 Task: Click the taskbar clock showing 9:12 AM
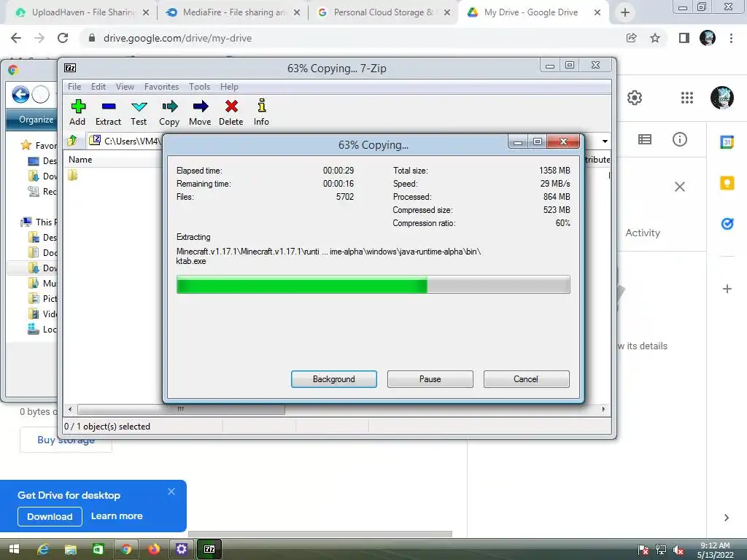pos(715,550)
